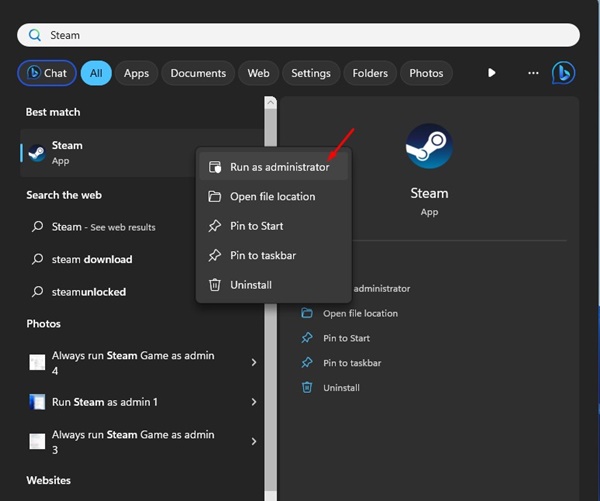Click the search magnifier icon in search box
Screen dimensions: 600x501
click(x=34, y=35)
